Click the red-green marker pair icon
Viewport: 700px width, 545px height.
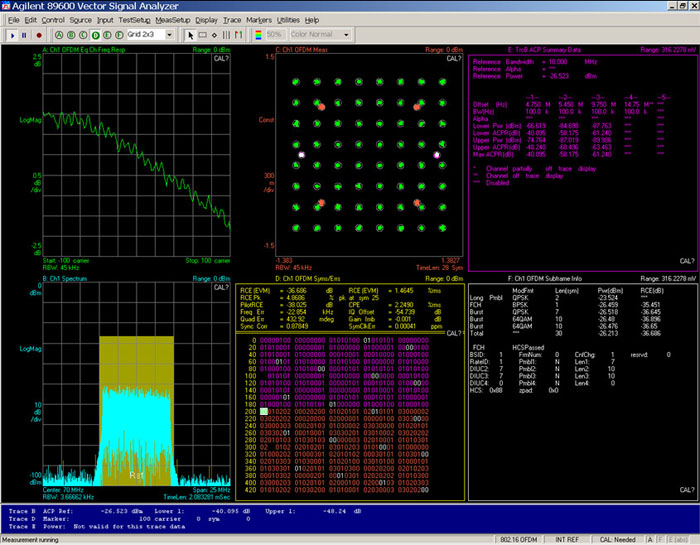(x=238, y=35)
